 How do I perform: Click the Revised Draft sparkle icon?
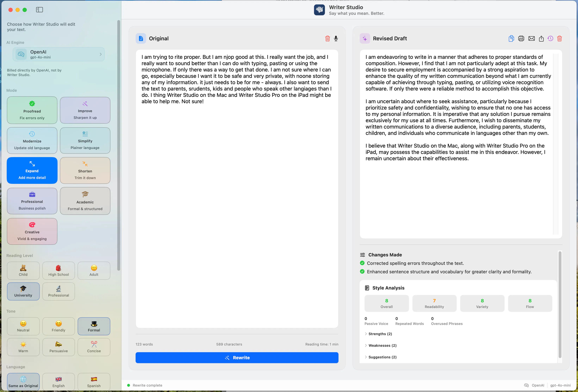365,39
